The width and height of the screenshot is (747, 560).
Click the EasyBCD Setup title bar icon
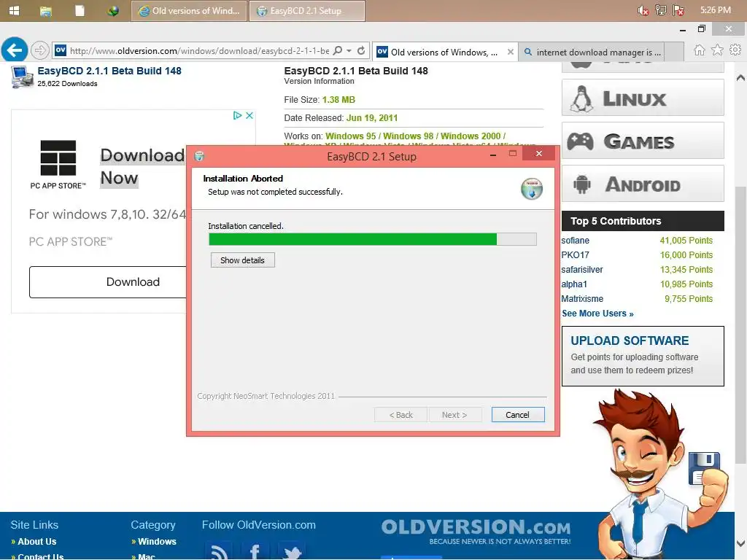(x=199, y=156)
